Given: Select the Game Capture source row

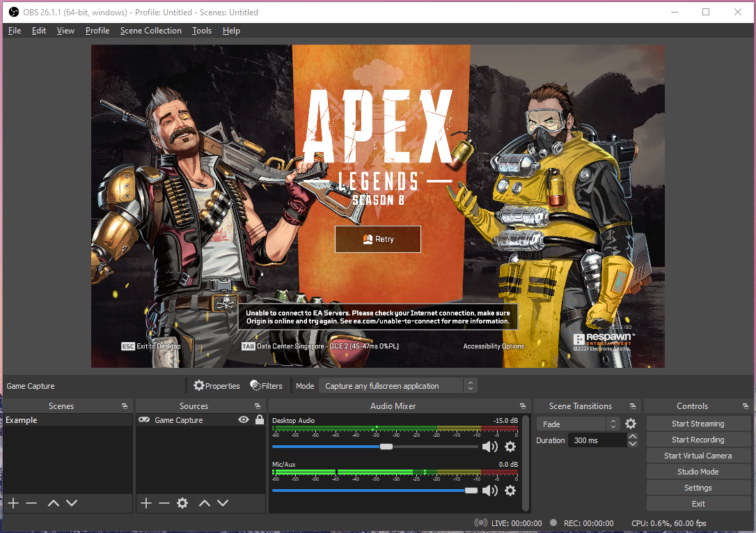Looking at the screenshot, I should coord(200,419).
